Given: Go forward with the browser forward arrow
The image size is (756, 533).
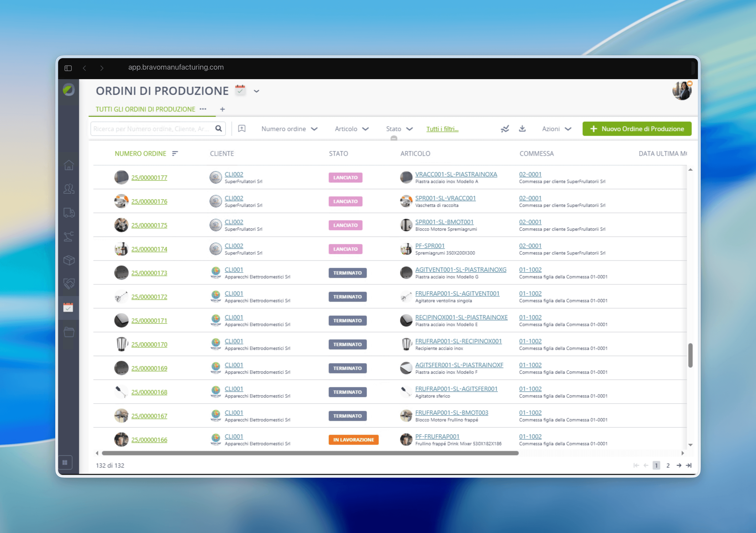Looking at the screenshot, I should [x=102, y=68].
